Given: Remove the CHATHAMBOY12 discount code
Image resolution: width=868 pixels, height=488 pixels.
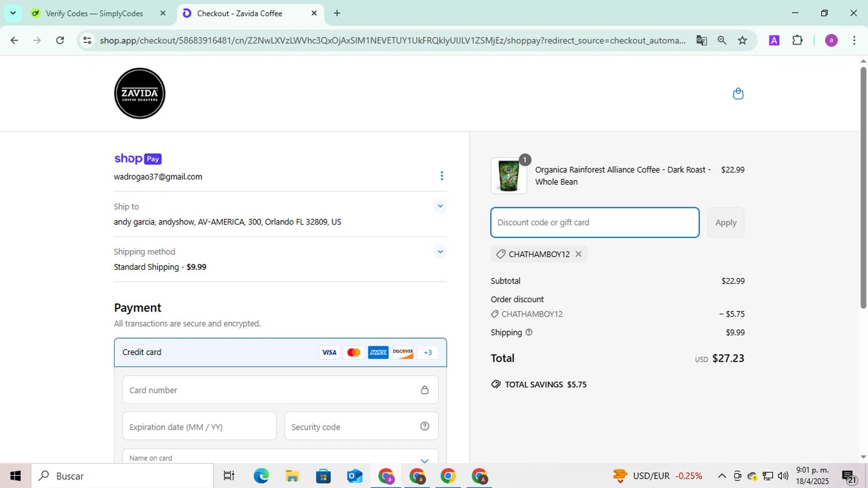Looking at the screenshot, I should tap(578, 254).
